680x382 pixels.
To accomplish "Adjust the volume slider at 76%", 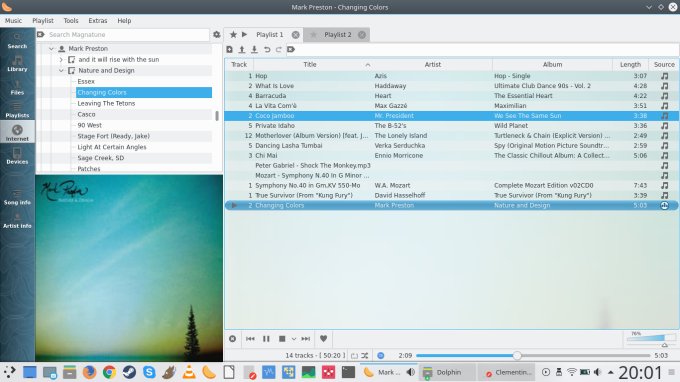I will coord(651,339).
